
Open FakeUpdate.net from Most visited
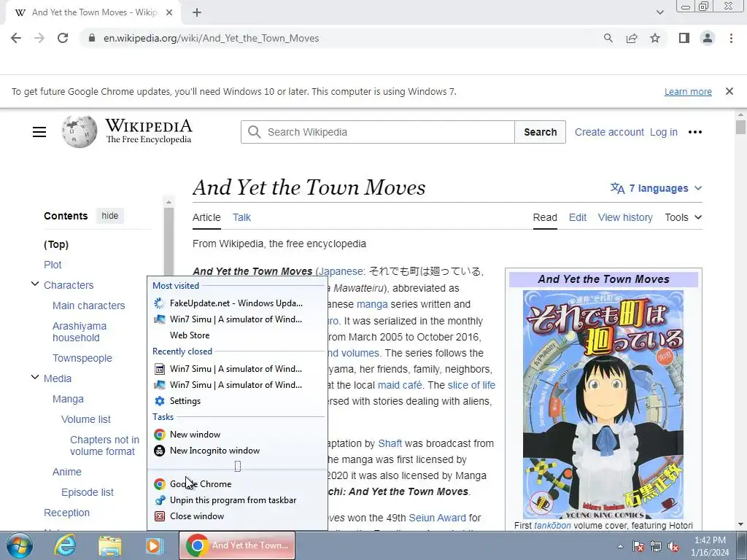click(237, 303)
